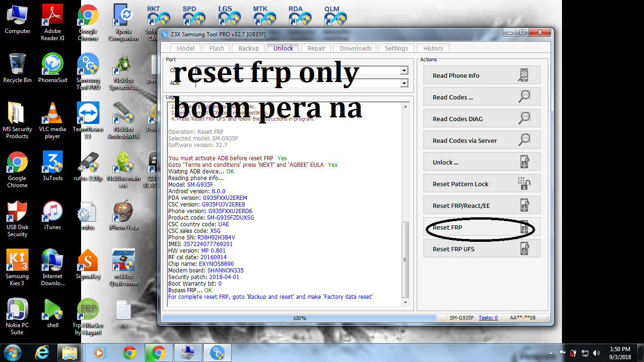
Task: Select Samsung Tool PRO desktop shortcut
Action: (88, 72)
